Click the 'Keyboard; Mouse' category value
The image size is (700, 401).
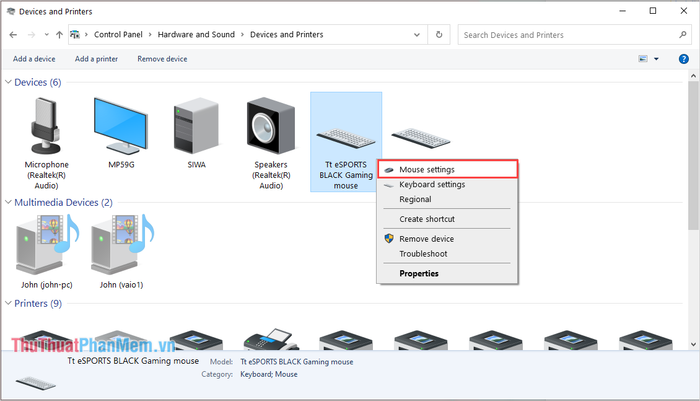tap(269, 374)
